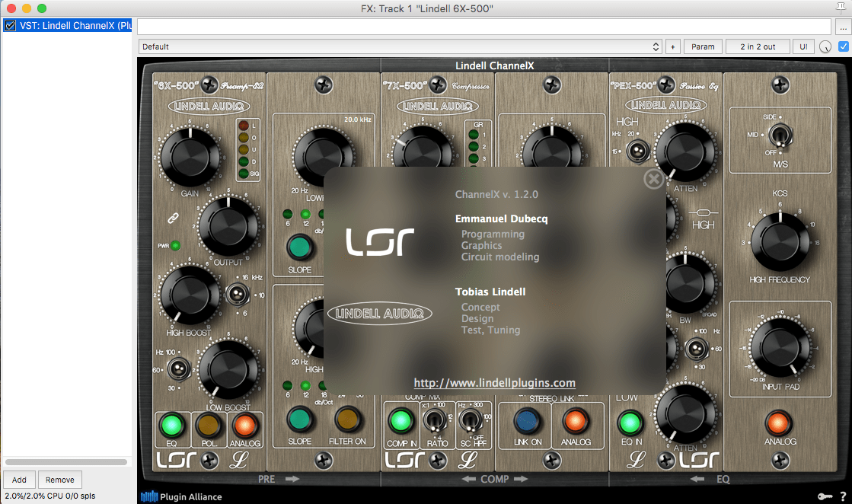852x504 pixels.
Task: Open the lindellplugins.com website link
Action: pyautogui.click(x=494, y=383)
